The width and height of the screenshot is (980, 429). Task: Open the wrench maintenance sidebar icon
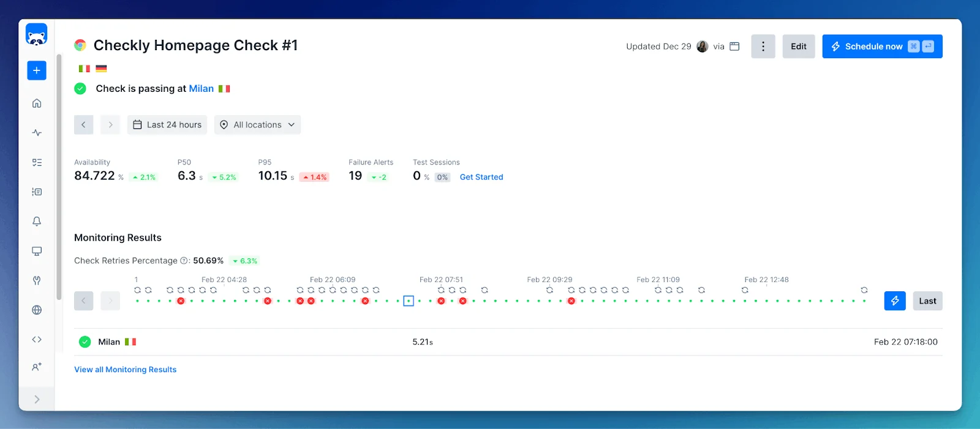[37, 280]
